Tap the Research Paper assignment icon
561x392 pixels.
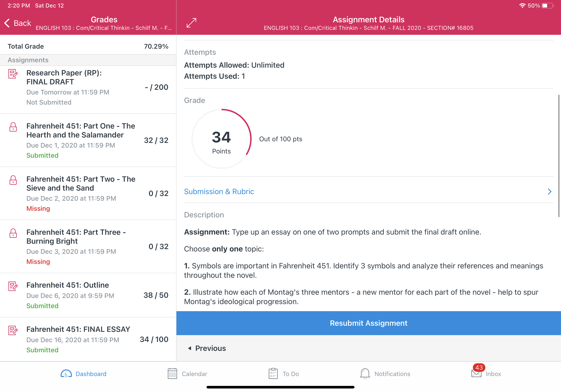pyautogui.click(x=13, y=74)
